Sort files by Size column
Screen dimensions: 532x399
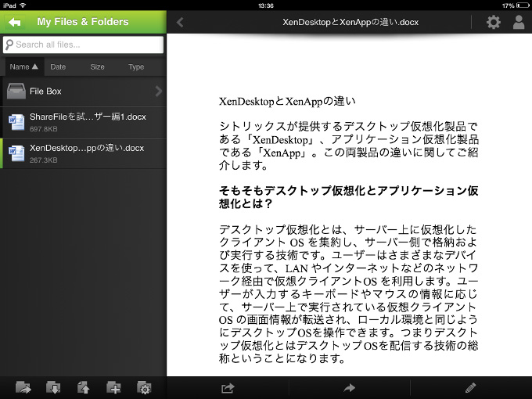pyautogui.click(x=97, y=66)
